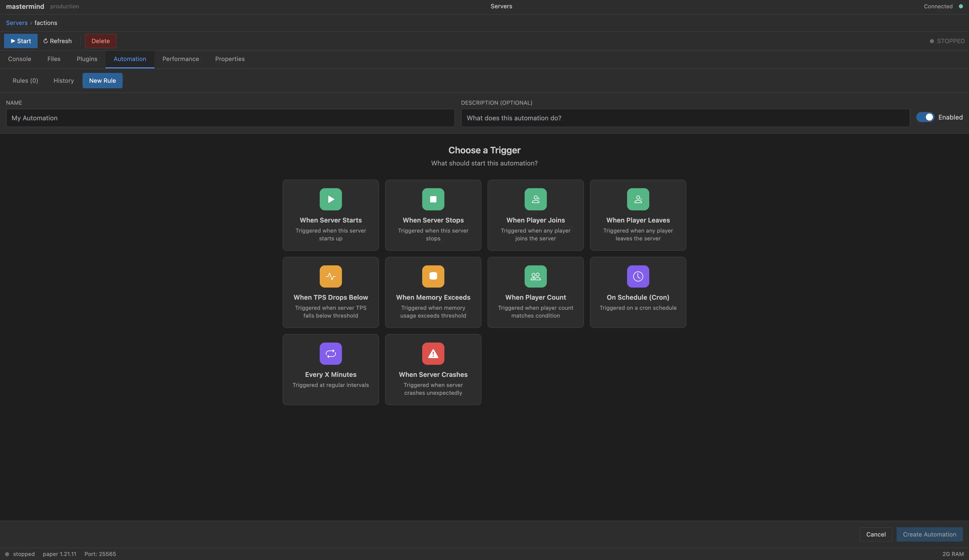
Task: Click the 'stopped' status bar entry
Action: [20, 554]
